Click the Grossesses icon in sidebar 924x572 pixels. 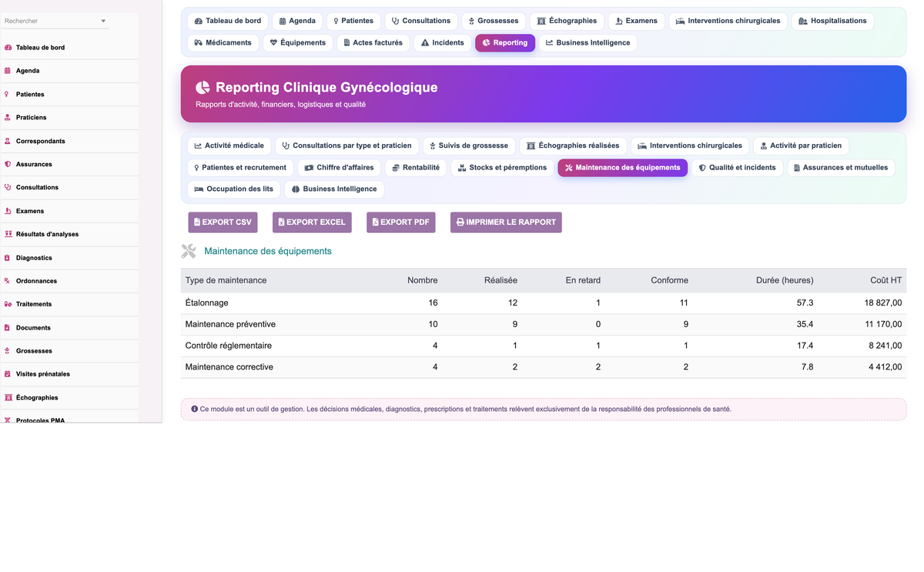pyautogui.click(x=8, y=351)
